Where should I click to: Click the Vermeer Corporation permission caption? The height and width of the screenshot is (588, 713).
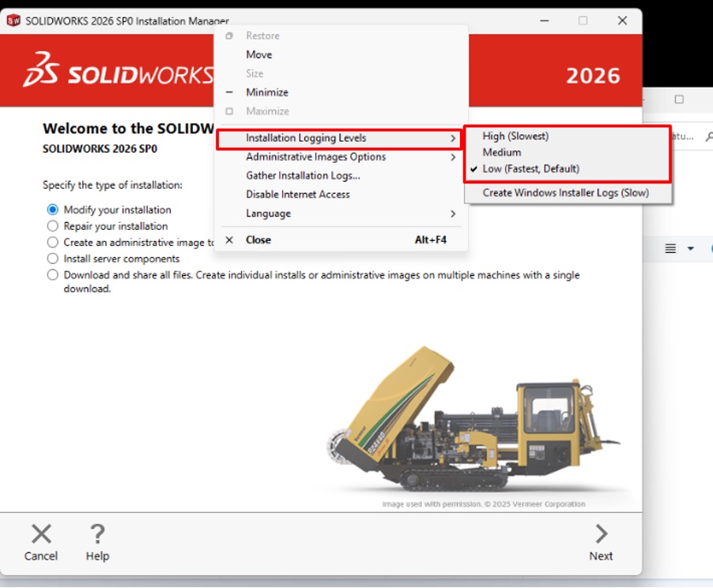click(484, 504)
